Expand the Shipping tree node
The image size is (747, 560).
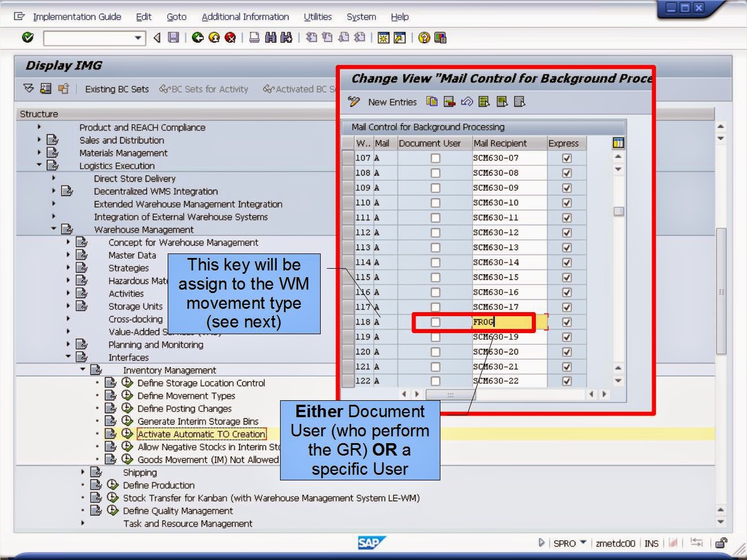(x=84, y=472)
